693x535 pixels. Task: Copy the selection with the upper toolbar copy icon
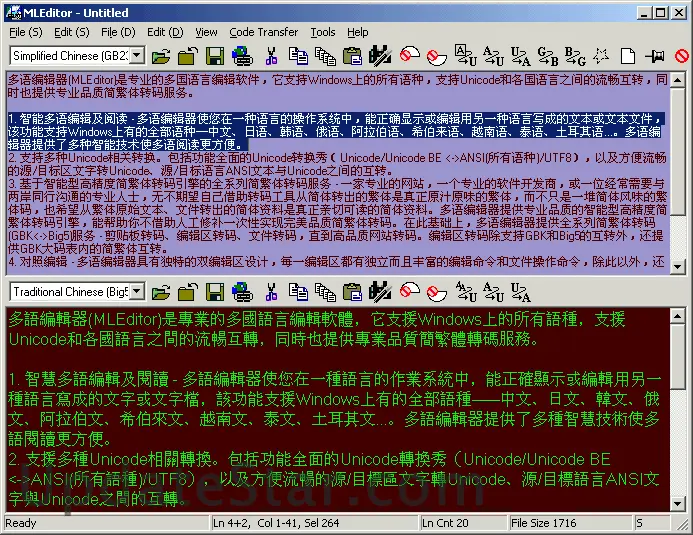(x=298, y=56)
